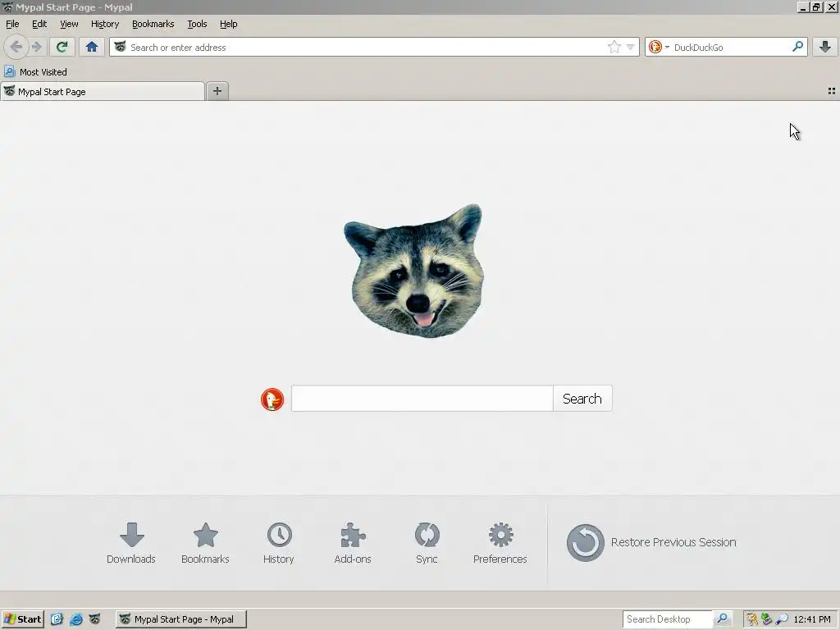
Task: Click the Search Desktop field in the taskbar
Action: (668, 619)
